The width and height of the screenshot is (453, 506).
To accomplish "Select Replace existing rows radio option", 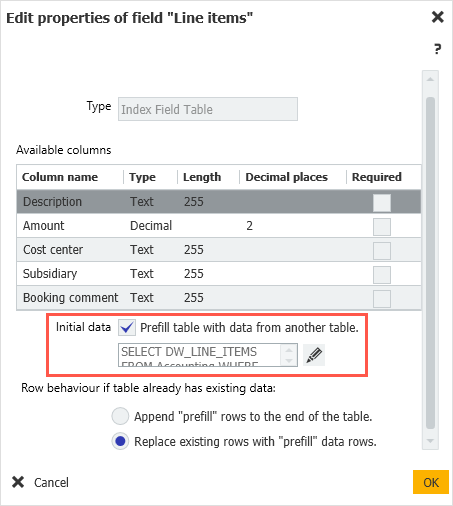I will click(120, 441).
